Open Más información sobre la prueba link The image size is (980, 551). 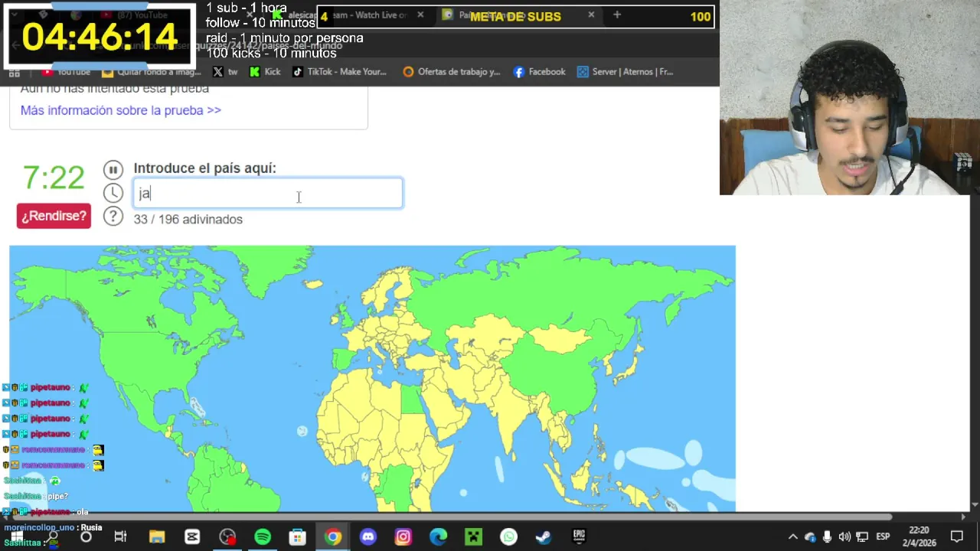120,110
